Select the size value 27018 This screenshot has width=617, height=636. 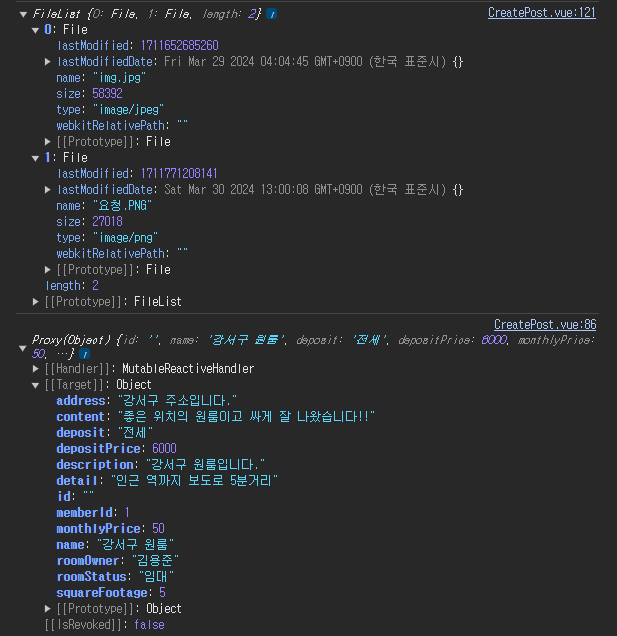click(x=107, y=221)
